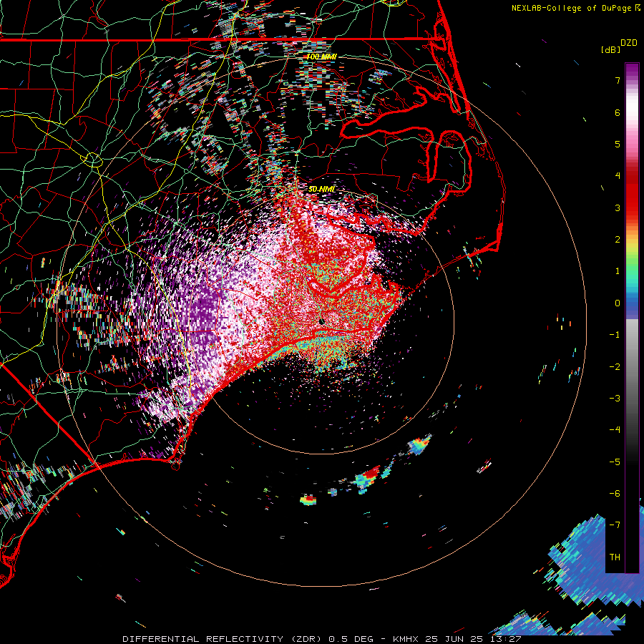The height and width of the screenshot is (644, 644).
Task: Click the 1 value on color scale
Action: (x=618, y=271)
